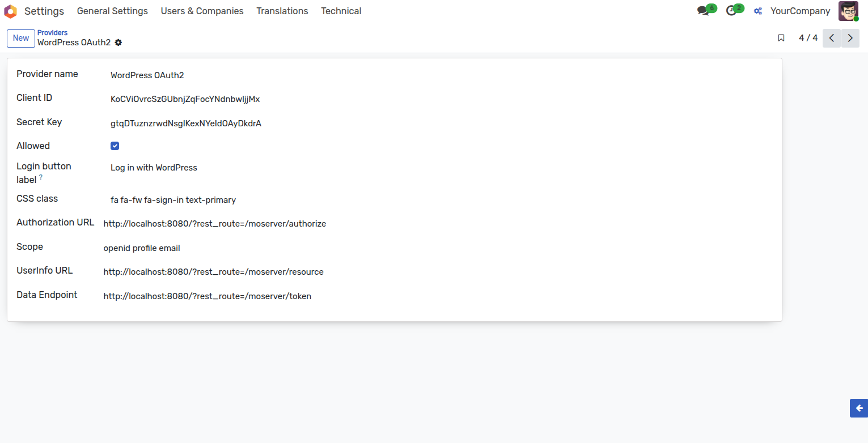Viewport: 868px width, 443px height.
Task: Go to next record arrow
Action: 850,38
